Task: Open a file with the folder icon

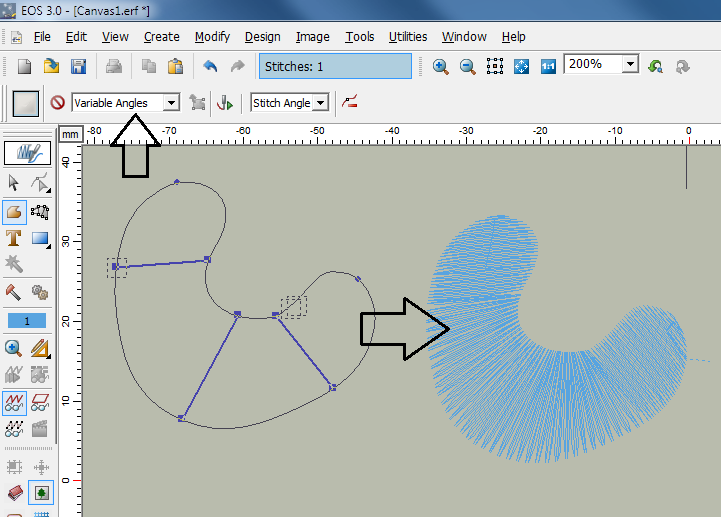Action: pos(51,66)
